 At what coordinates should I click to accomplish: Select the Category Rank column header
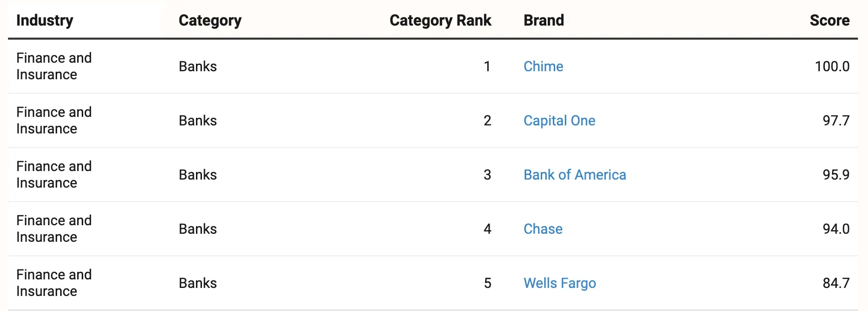click(440, 20)
